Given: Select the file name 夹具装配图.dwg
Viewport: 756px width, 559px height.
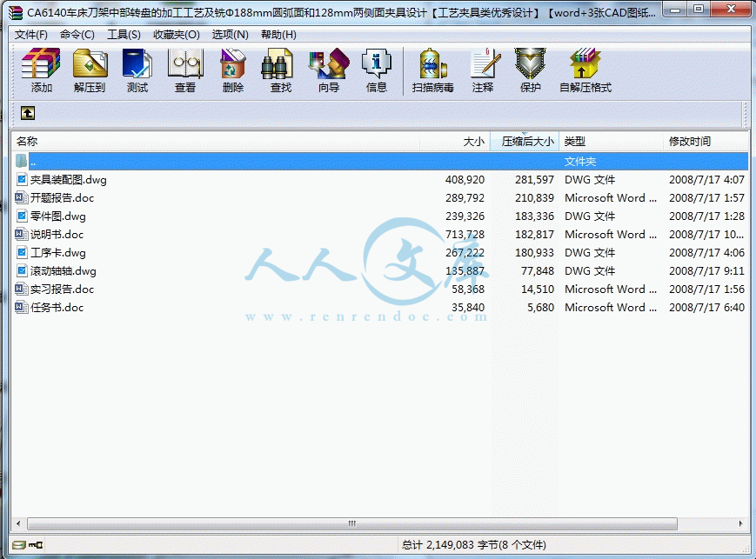Looking at the screenshot, I should coord(69,180).
